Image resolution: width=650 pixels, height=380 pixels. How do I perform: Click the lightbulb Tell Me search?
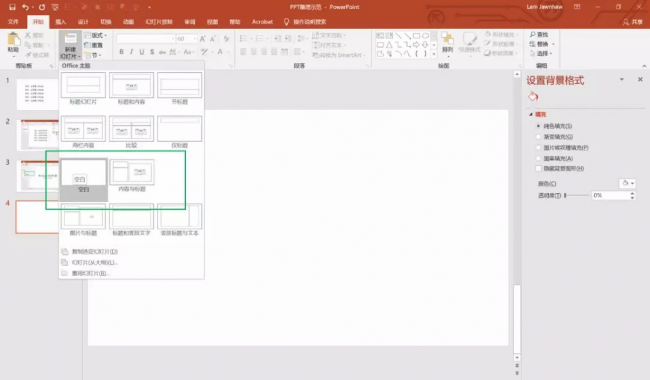286,22
